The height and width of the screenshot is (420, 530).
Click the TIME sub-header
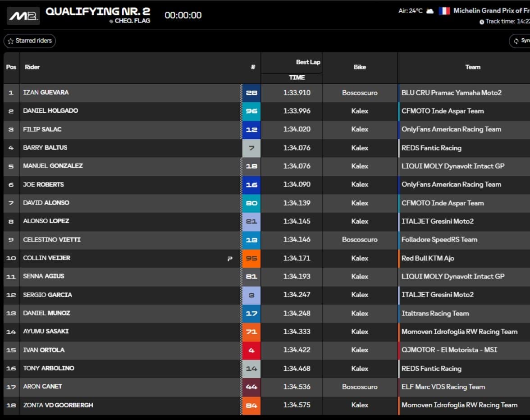pos(297,78)
